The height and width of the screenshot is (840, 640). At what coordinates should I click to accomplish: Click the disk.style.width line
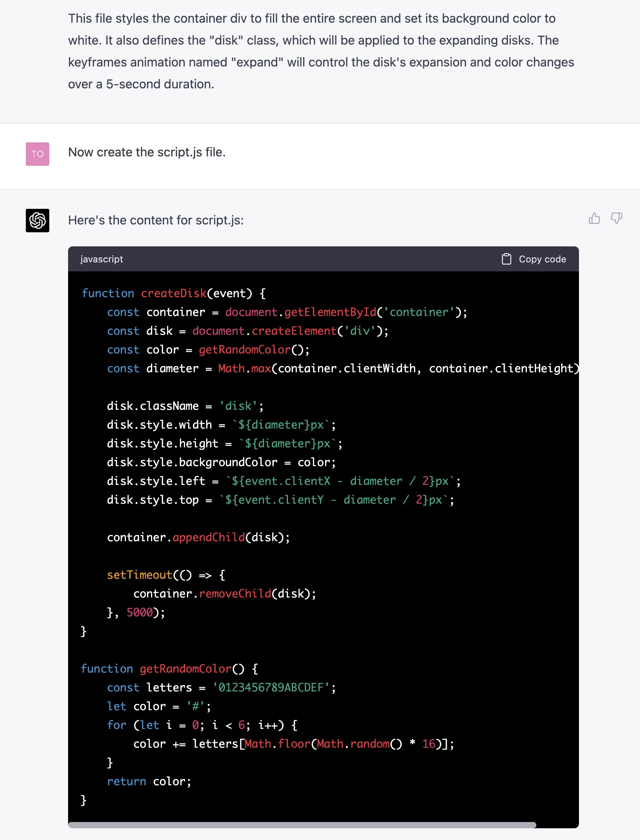pyautogui.click(x=221, y=425)
